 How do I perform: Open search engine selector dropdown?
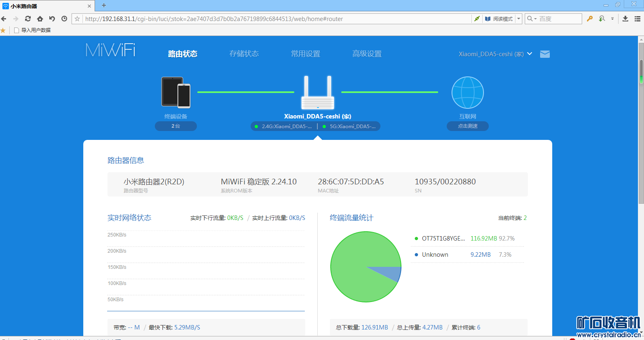tap(532, 19)
